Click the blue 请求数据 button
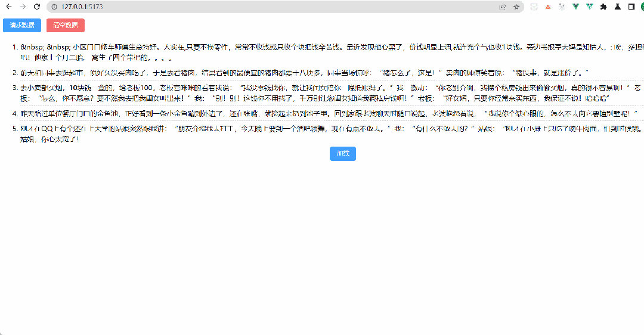 click(x=22, y=26)
